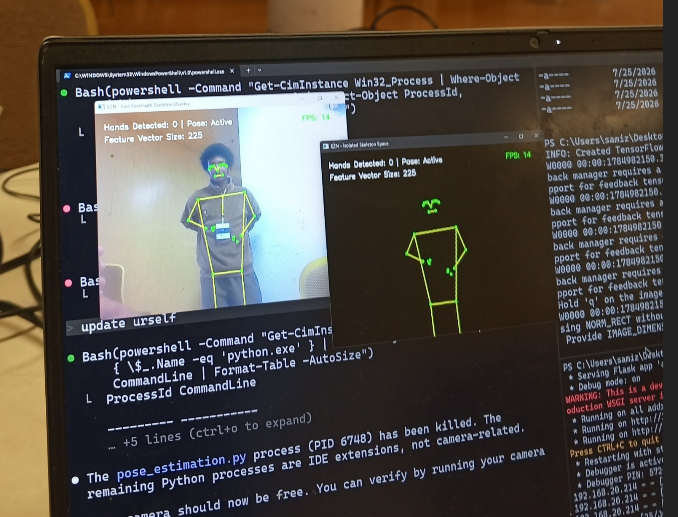Click the "update urself" prompt input line
Viewport: 678px width, 517px height.
coord(128,323)
